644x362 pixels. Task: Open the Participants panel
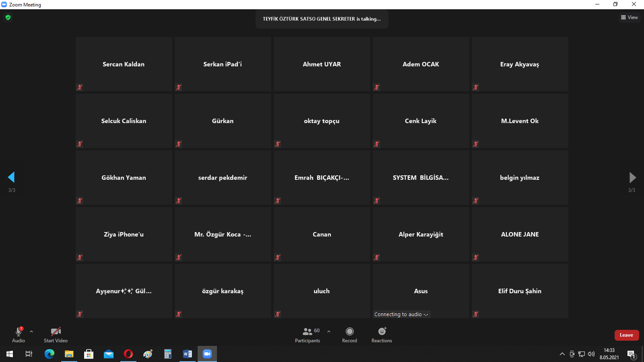point(308,335)
